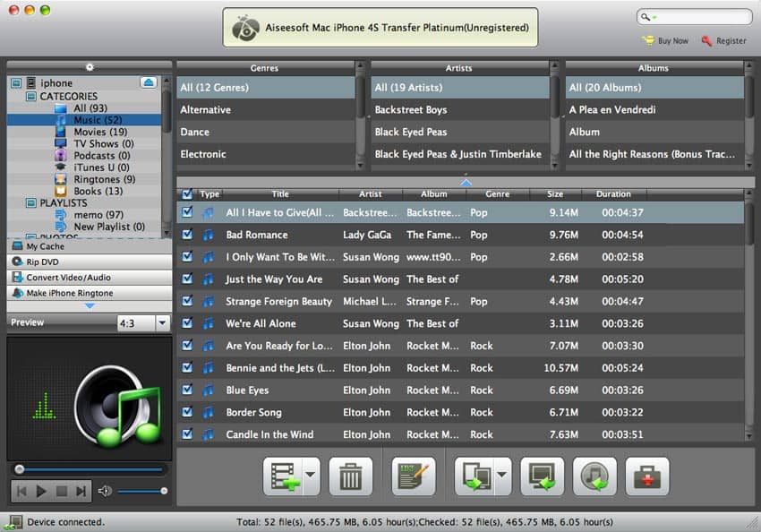
Task: Uncheck the Bad Romance checkbox
Action: 187,235
